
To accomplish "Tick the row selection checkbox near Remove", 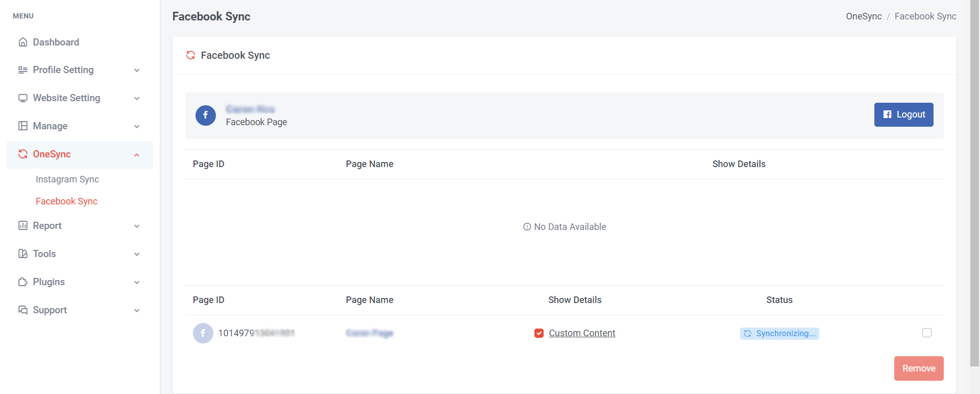I will [927, 333].
